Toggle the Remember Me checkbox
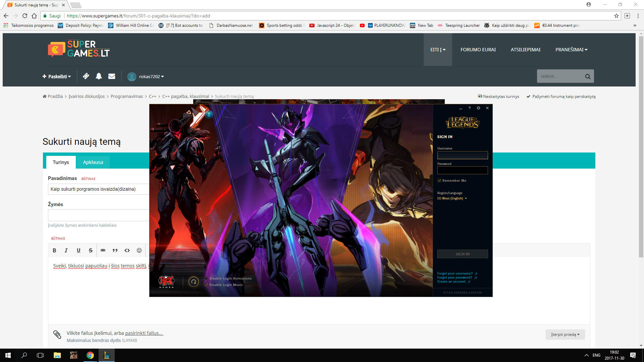This screenshot has height=362, width=644. tap(439, 181)
